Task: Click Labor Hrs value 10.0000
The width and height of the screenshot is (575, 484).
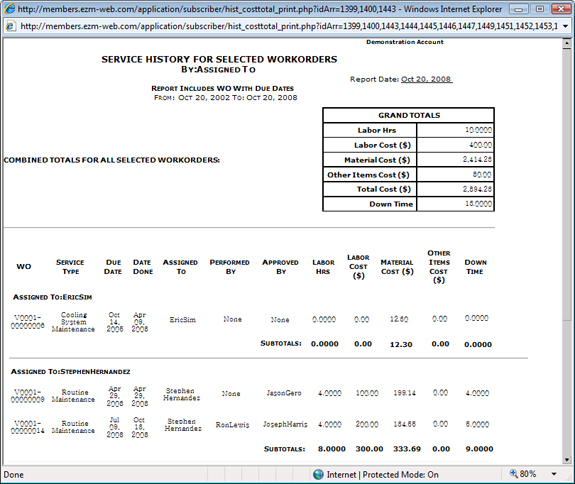Action: click(478, 130)
